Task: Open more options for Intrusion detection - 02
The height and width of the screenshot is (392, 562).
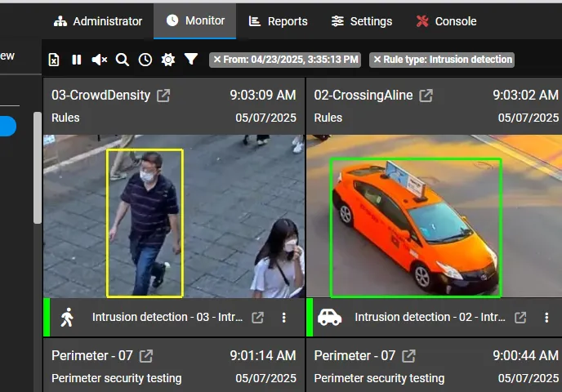Action: [546, 318]
